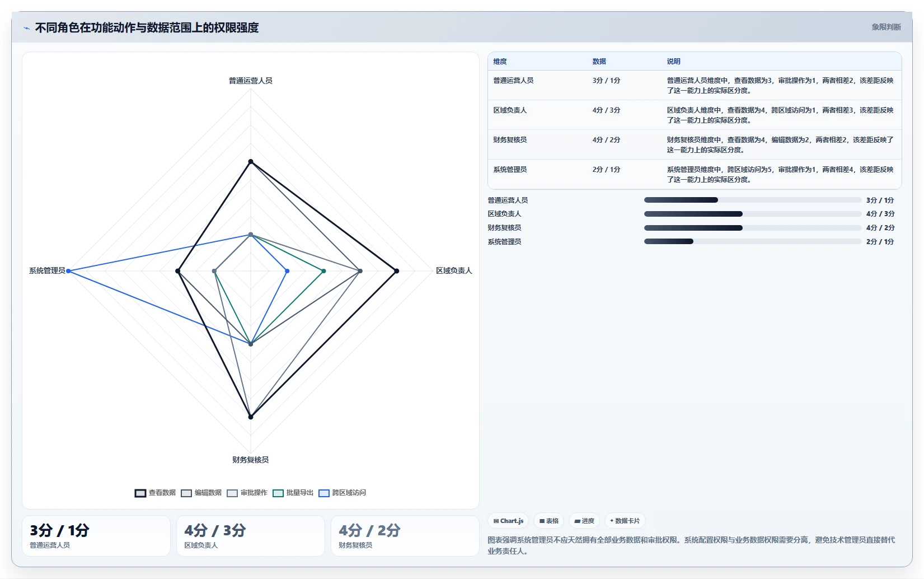Image resolution: width=924 pixels, height=579 pixels.
Task: Click the 财务复核员 row description text
Action: [x=780, y=145]
